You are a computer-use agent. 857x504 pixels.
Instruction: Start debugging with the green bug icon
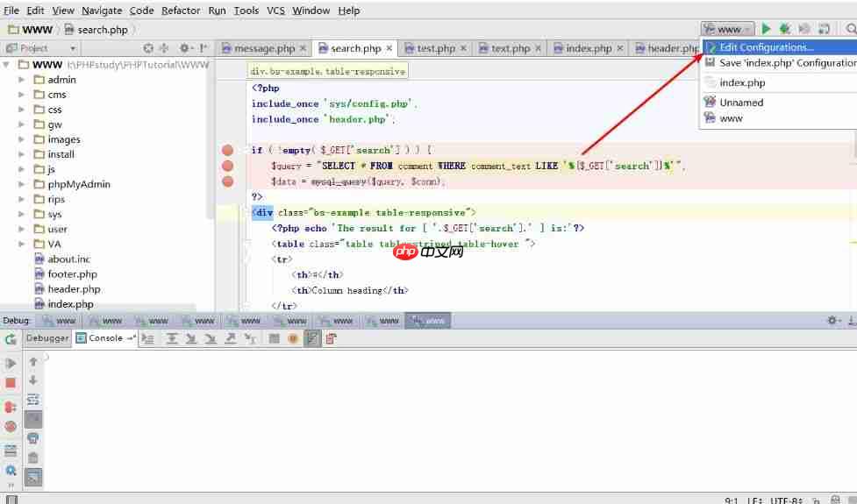[785, 28]
